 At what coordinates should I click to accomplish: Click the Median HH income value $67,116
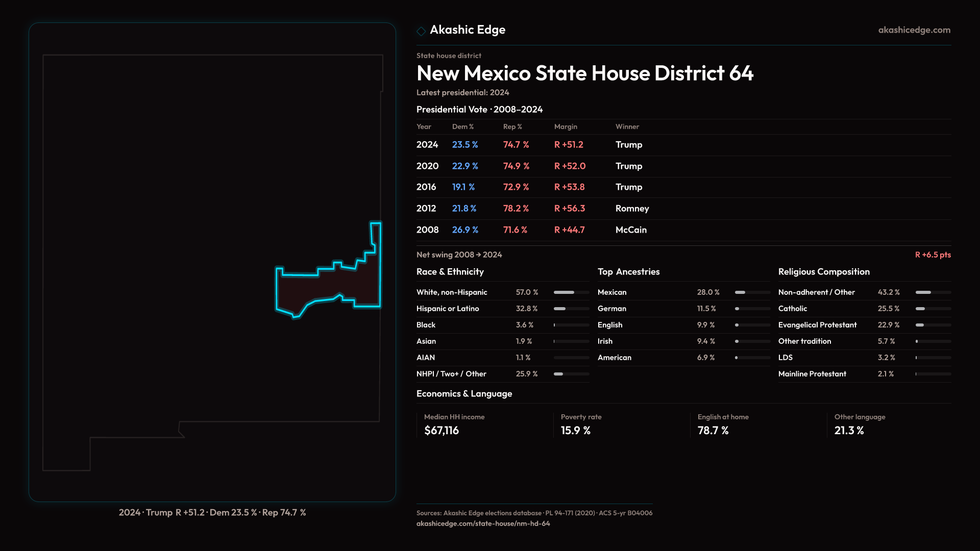[442, 431]
